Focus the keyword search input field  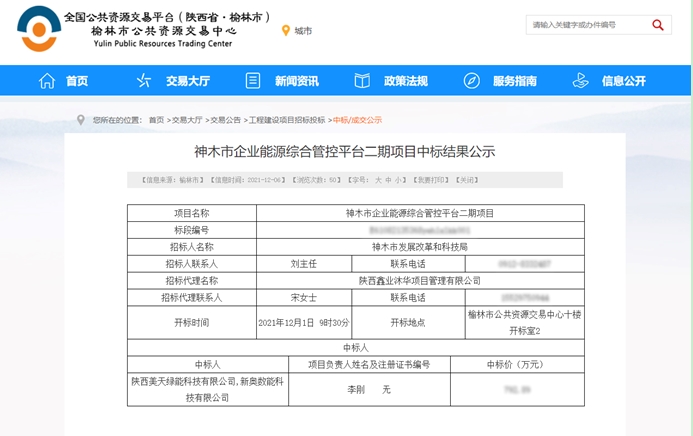588,25
